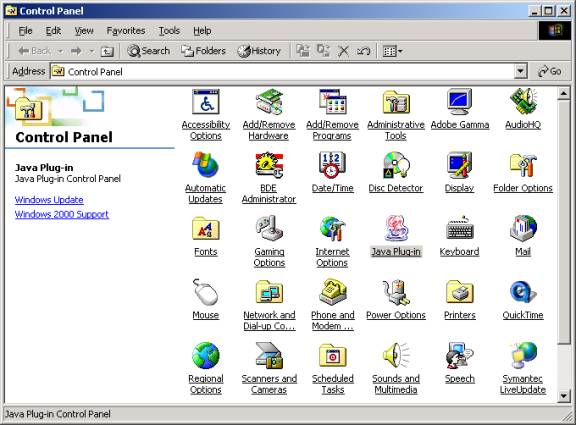Open the Favorites menu
The width and height of the screenshot is (576, 425).
[x=126, y=31]
